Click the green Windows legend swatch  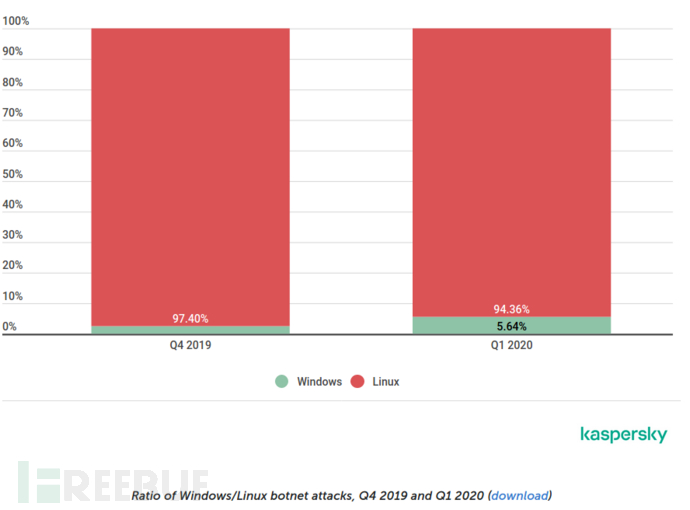click(x=281, y=381)
